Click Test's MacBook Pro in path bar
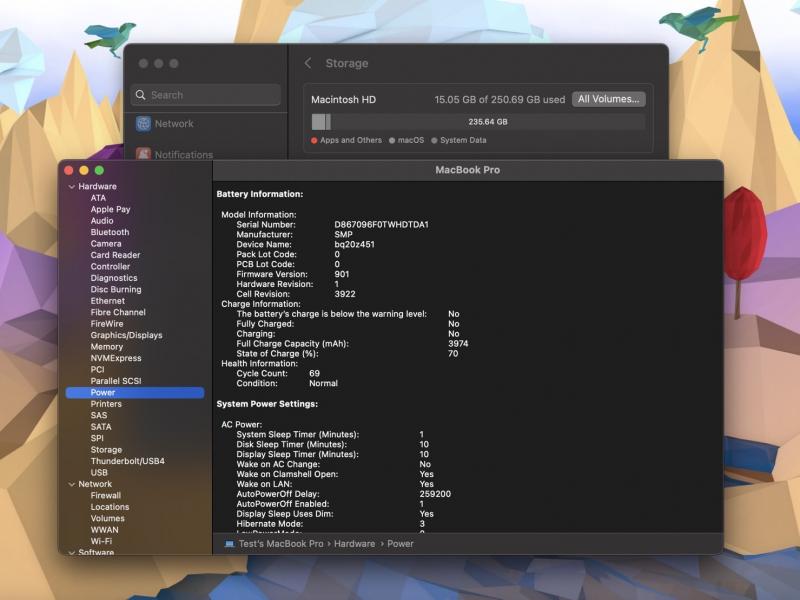This screenshot has width=800, height=600. [280, 544]
